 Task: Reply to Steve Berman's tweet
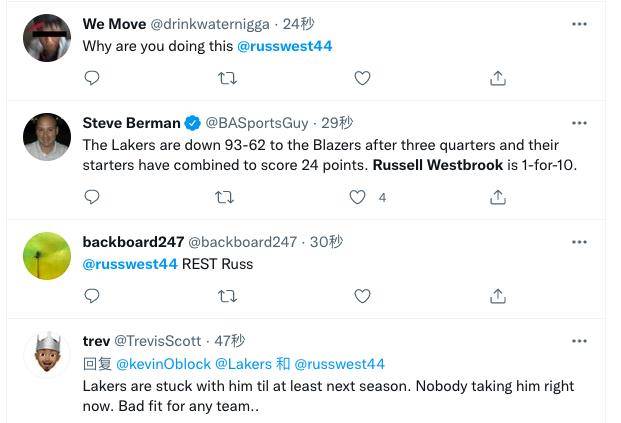(x=91, y=197)
